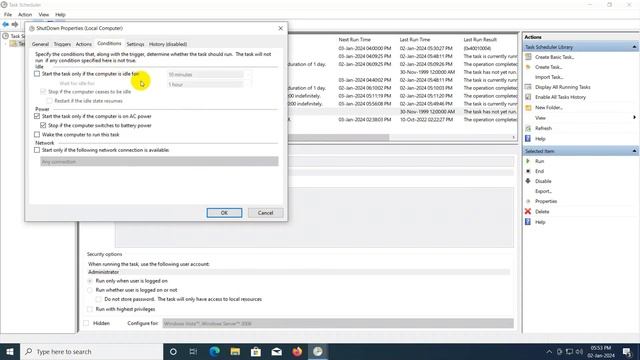Click Enable All Tasks History icon
This screenshot has width=640, height=360.
tap(528, 97)
